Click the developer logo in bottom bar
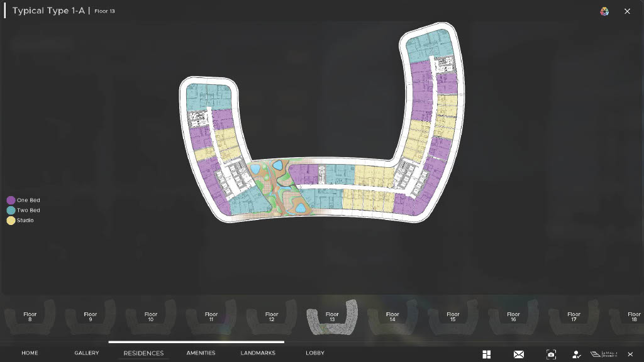The height and width of the screenshot is (362, 644). (604, 354)
